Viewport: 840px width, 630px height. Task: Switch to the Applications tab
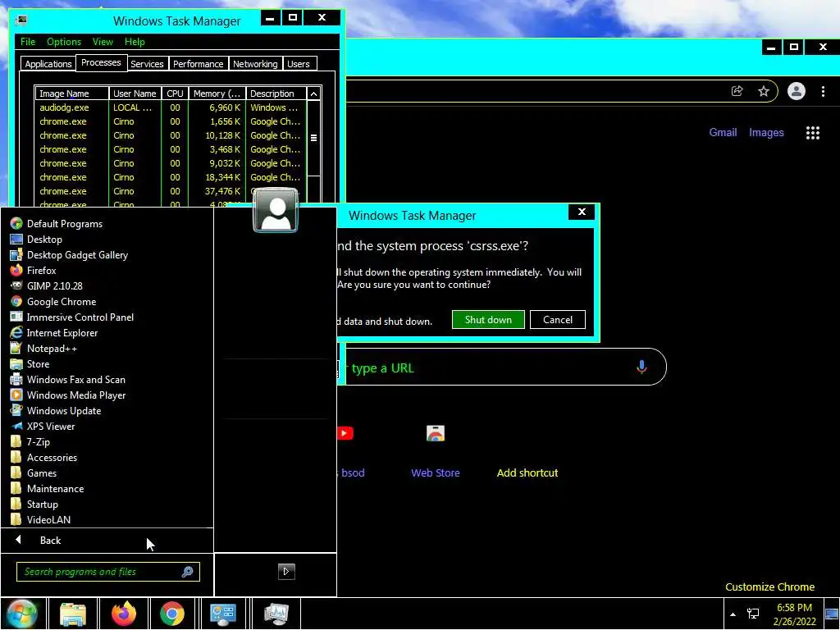[48, 64]
